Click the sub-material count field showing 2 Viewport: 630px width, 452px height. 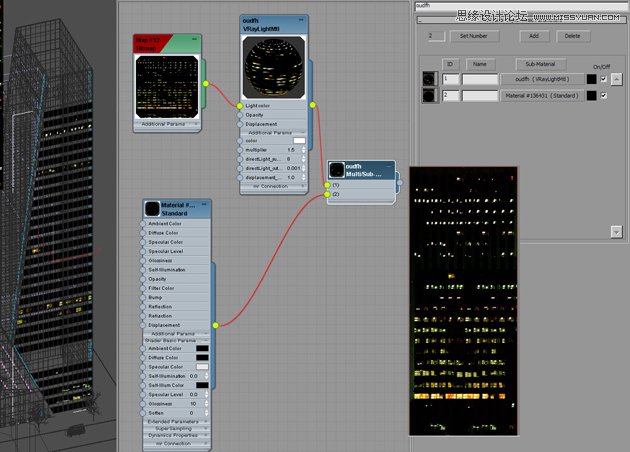[x=436, y=36]
